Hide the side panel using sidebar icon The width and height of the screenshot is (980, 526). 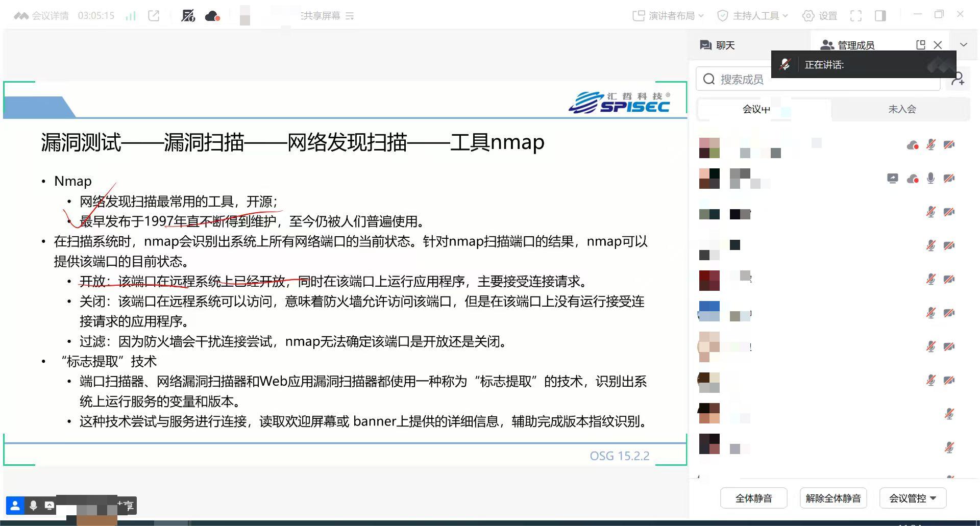[x=880, y=16]
